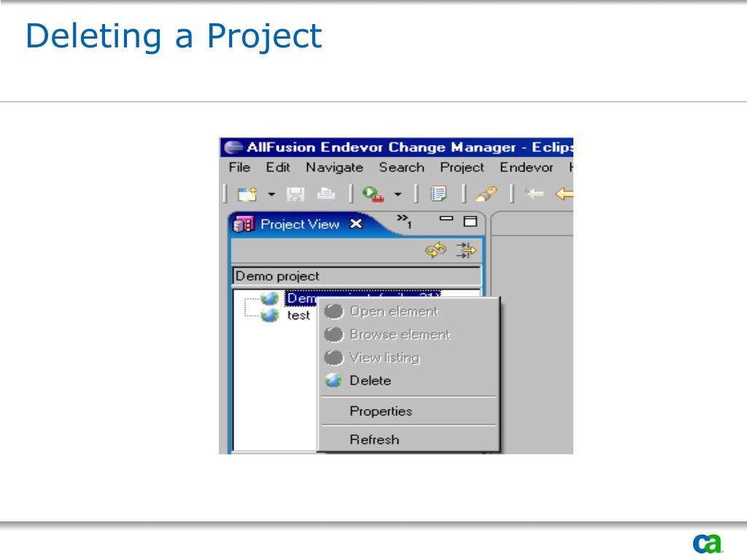
Task: Select the highlighted Demo project tree item
Action: point(362,298)
